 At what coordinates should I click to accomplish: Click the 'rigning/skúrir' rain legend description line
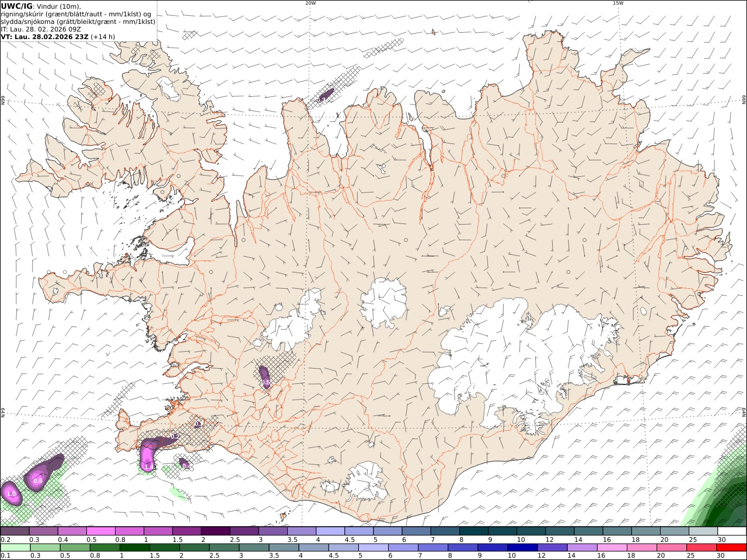(x=76, y=14)
